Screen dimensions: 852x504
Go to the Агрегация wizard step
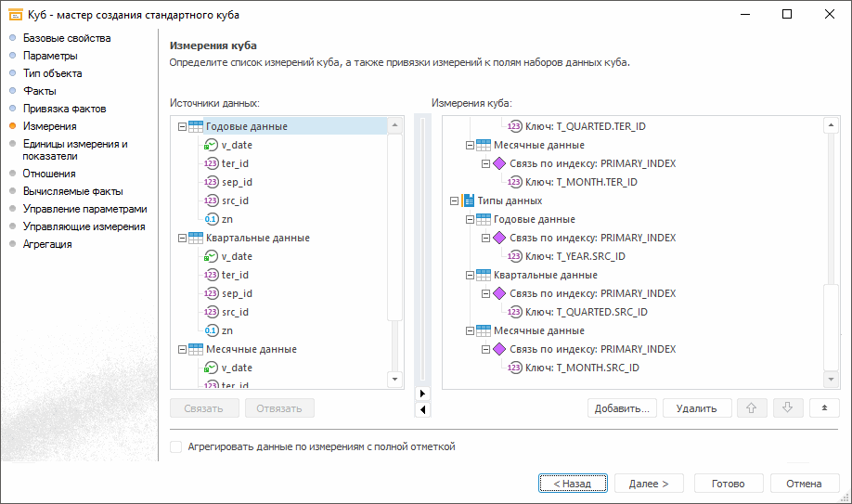point(47,244)
